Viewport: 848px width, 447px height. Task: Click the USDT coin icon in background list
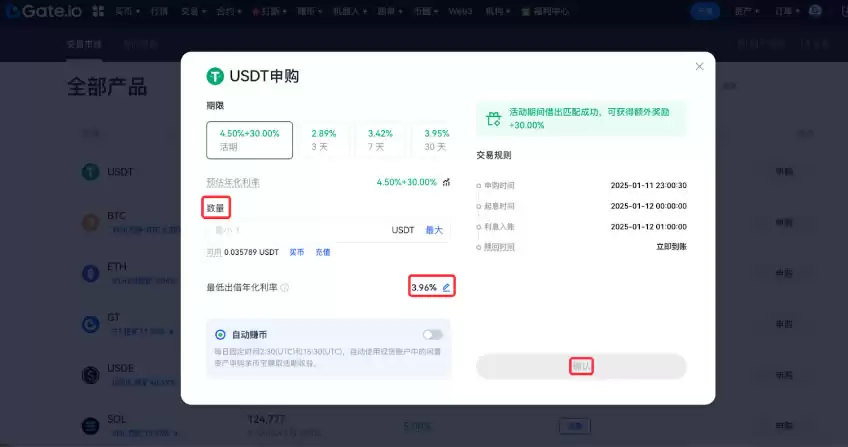(x=90, y=172)
